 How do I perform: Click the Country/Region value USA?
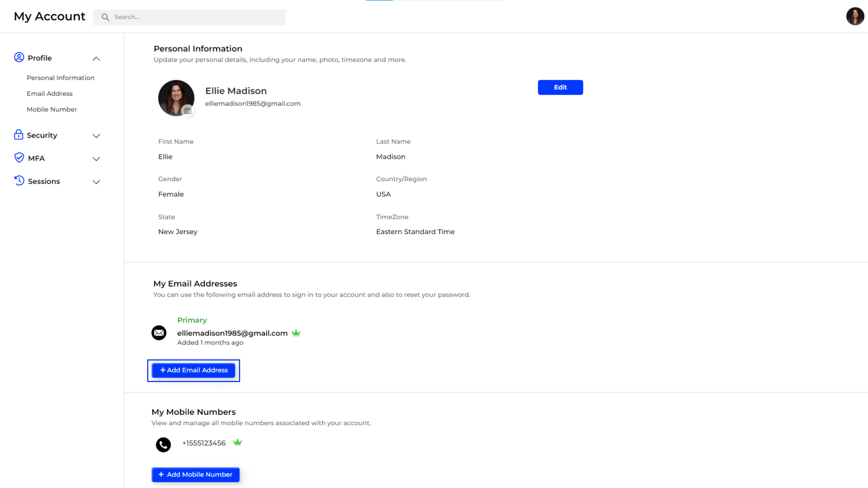point(383,194)
